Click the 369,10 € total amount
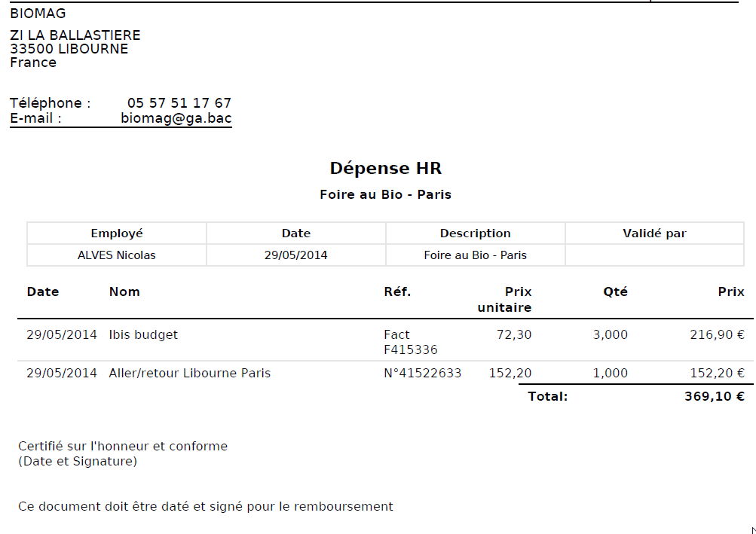 tap(714, 397)
